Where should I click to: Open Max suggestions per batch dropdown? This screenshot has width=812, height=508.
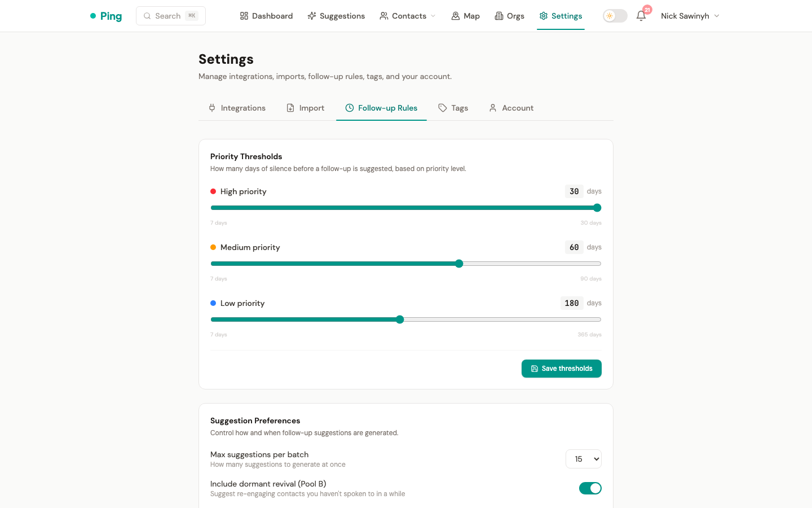584,459
